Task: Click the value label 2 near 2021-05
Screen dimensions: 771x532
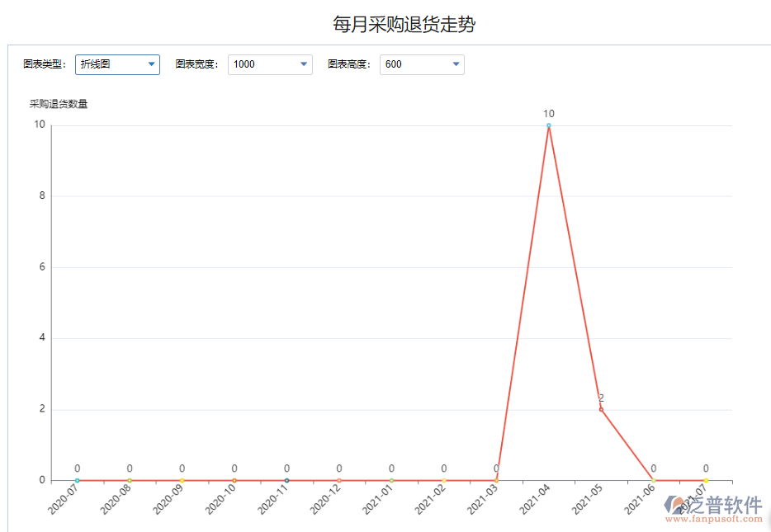Action: [600, 397]
